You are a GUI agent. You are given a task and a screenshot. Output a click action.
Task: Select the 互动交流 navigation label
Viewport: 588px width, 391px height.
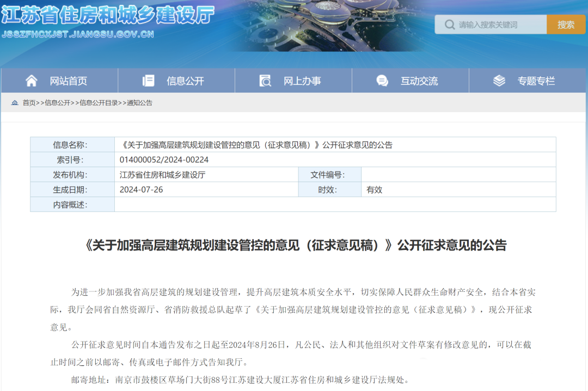tap(419, 81)
